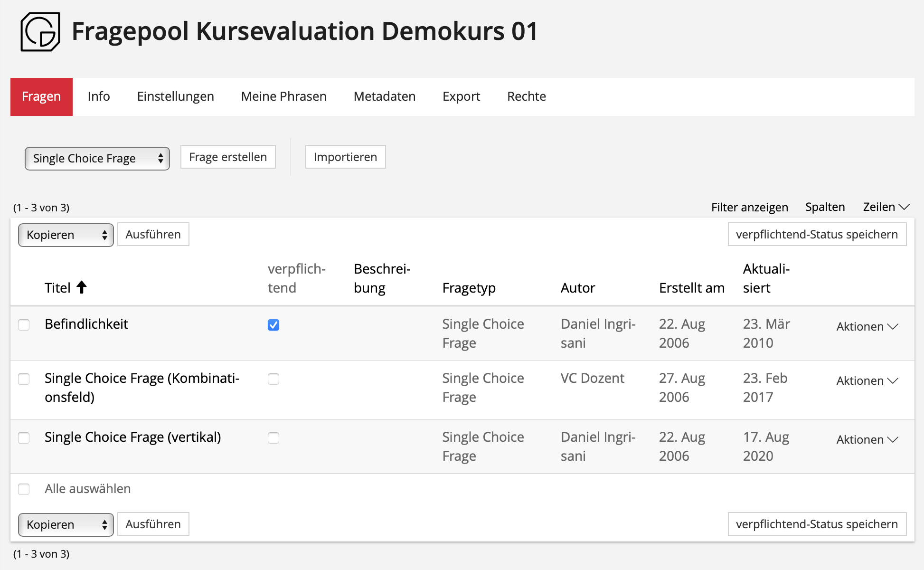
Task: Open the Meine Phrasen tab
Action: (x=283, y=96)
